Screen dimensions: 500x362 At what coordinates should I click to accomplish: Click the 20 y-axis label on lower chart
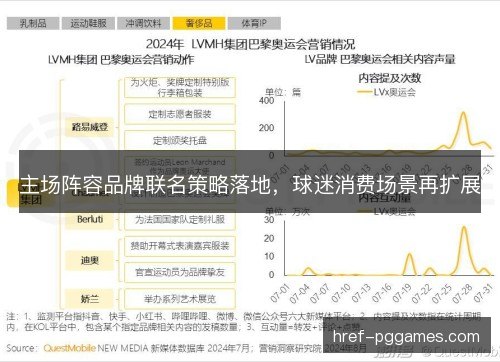click(269, 239)
